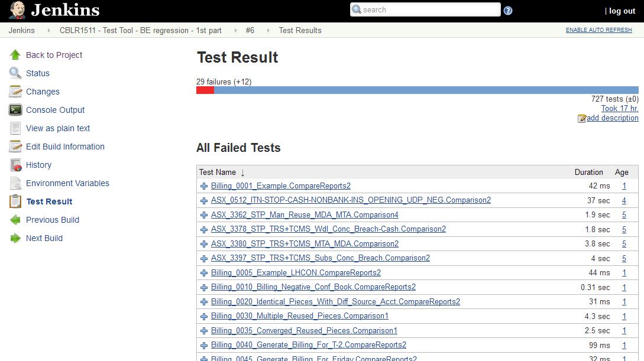This screenshot has height=361, width=644.
Task: Enable auto refresh link
Action: pyautogui.click(x=598, y=30)
